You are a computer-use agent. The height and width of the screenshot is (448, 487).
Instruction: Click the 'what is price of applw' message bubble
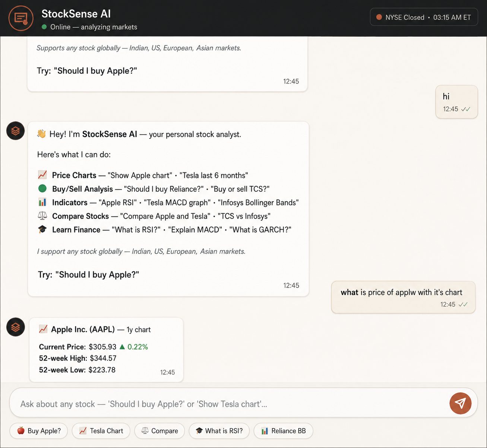click(404, 297)
